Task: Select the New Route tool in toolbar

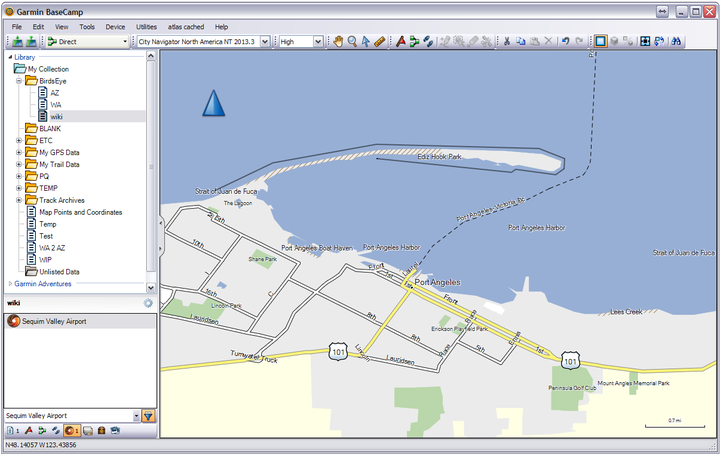Action: pos(415,41)
